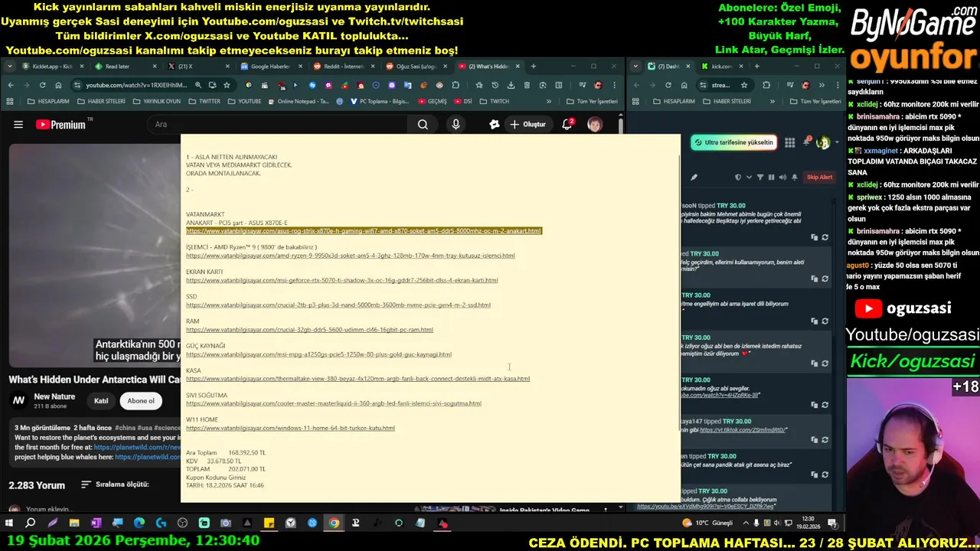Open the tab search chevron in right browser

635,67
